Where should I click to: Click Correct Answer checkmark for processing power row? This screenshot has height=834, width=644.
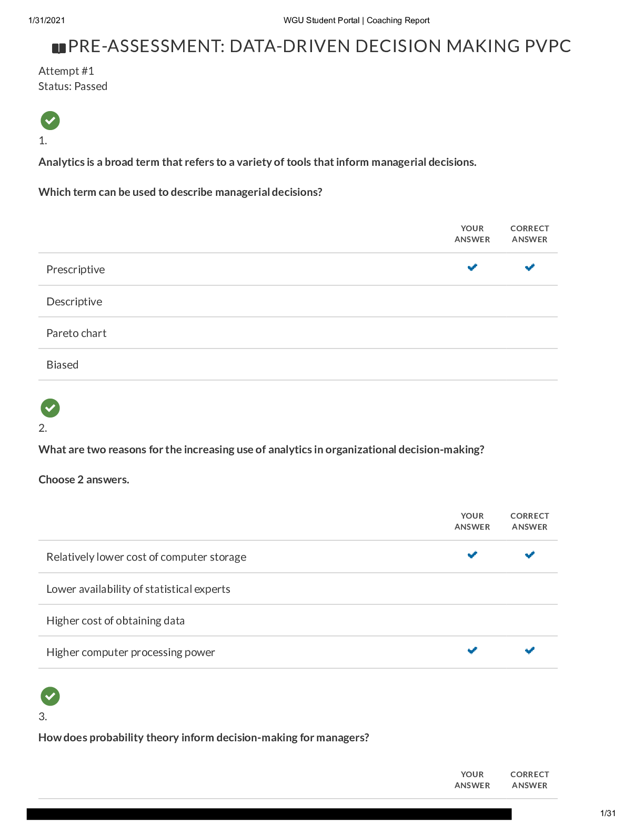[x=530, y=650]
